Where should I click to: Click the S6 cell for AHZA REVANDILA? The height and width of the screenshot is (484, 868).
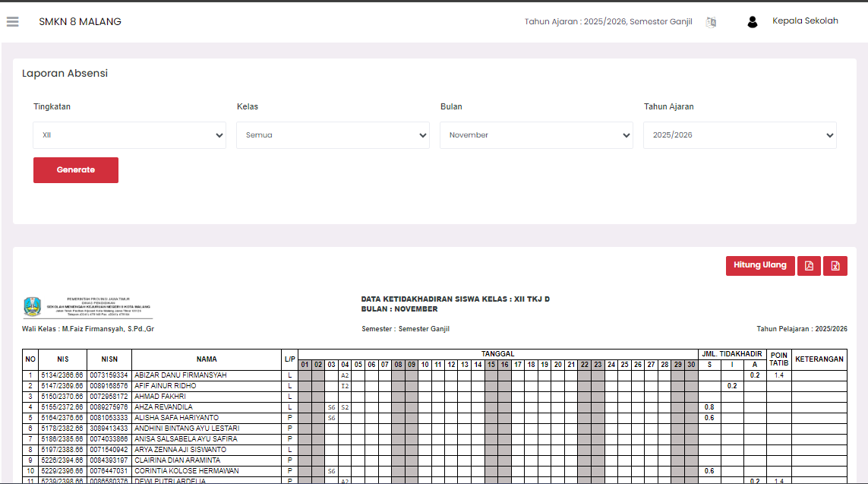[331, 407]
